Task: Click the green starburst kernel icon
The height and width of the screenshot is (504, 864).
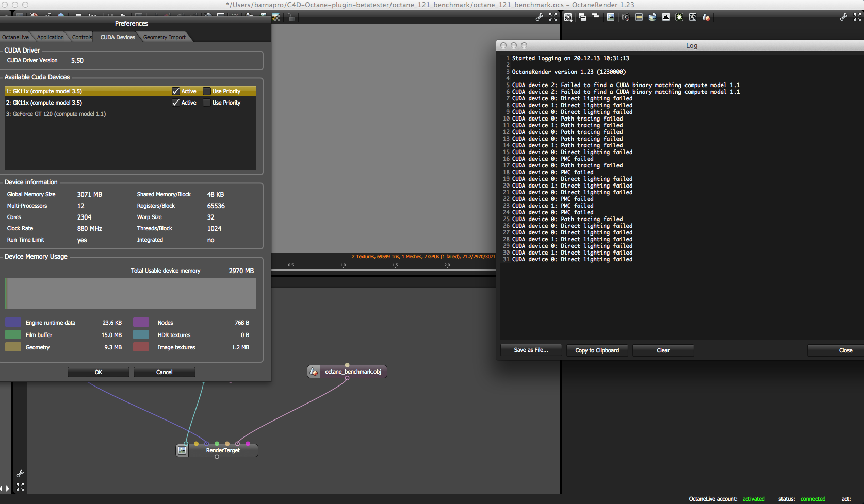Action: coord(679,17)
